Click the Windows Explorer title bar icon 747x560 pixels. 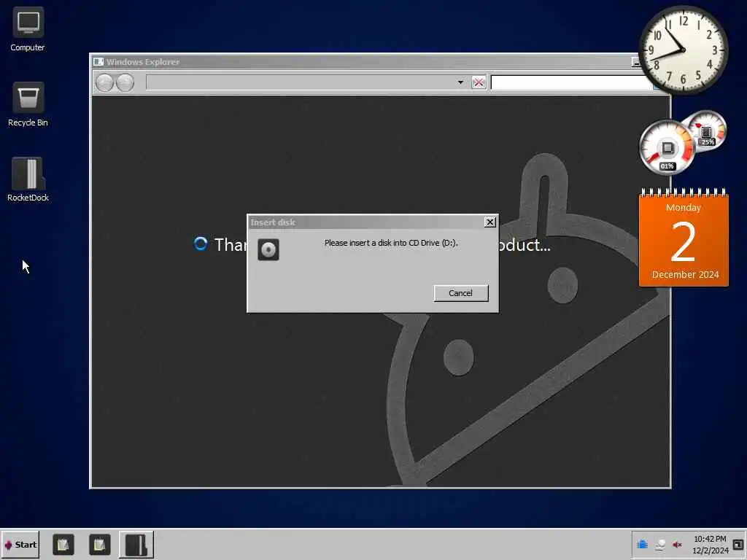(x=98, y=62)
